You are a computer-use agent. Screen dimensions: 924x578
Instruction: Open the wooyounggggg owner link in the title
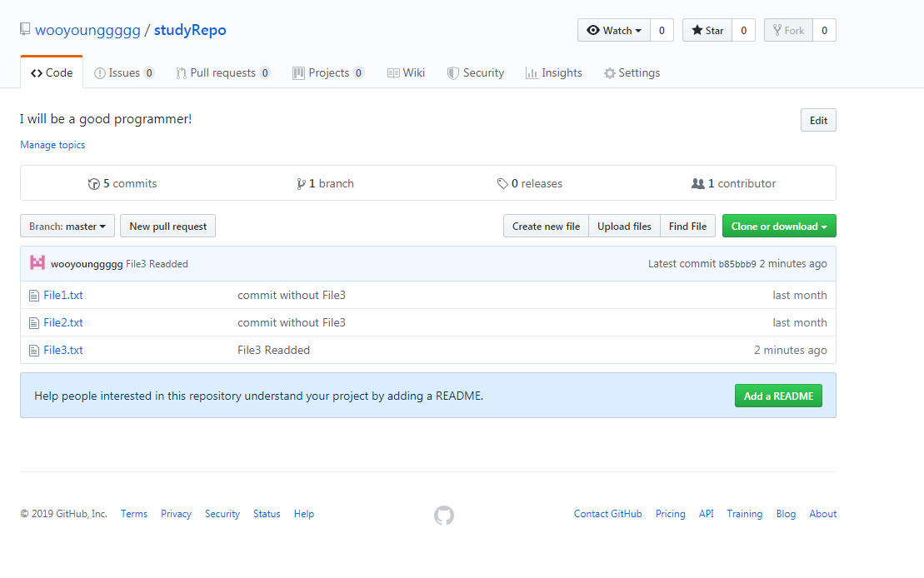tap(87, 30)
